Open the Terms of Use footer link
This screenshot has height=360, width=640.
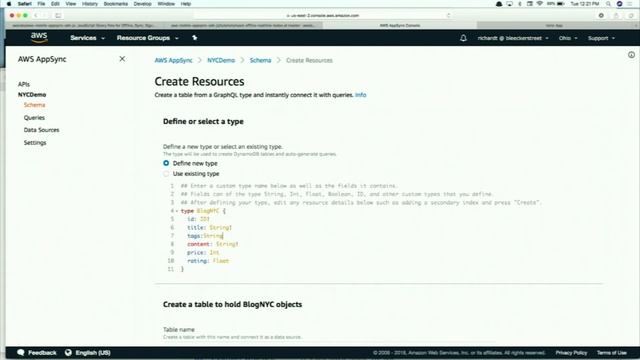click(x=611, y=353)
